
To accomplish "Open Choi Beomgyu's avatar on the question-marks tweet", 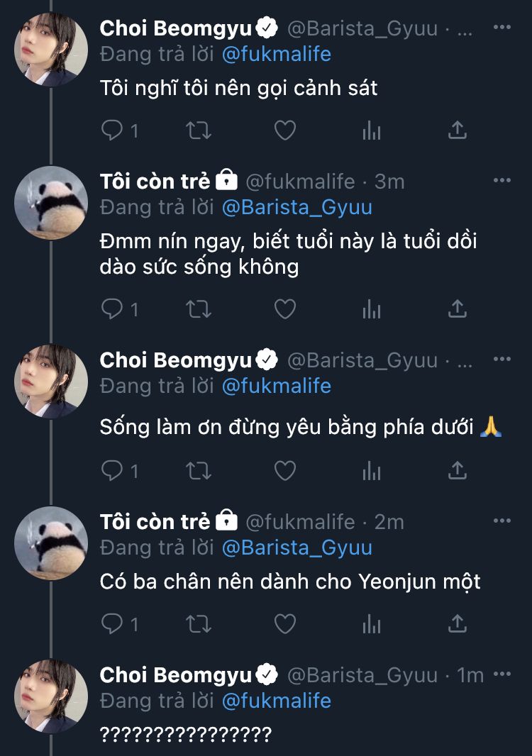I will tap(51, 695).
